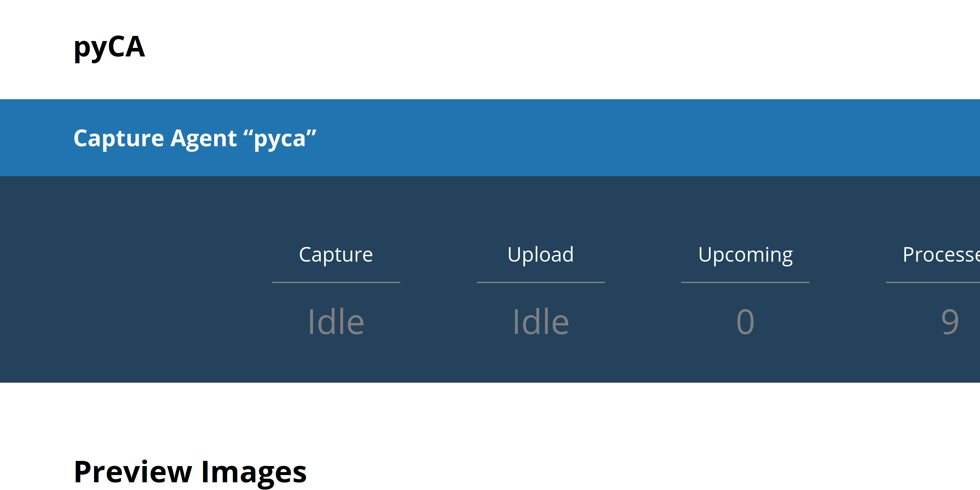Click the 9 count under Processed
This screenshot has width=980, height=490.
[950, 322]
